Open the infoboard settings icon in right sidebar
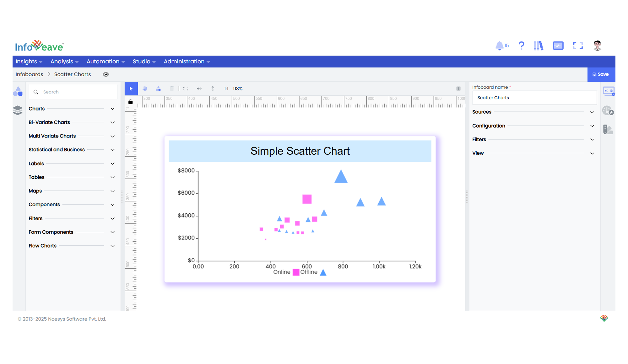 [x=609, y=91]
